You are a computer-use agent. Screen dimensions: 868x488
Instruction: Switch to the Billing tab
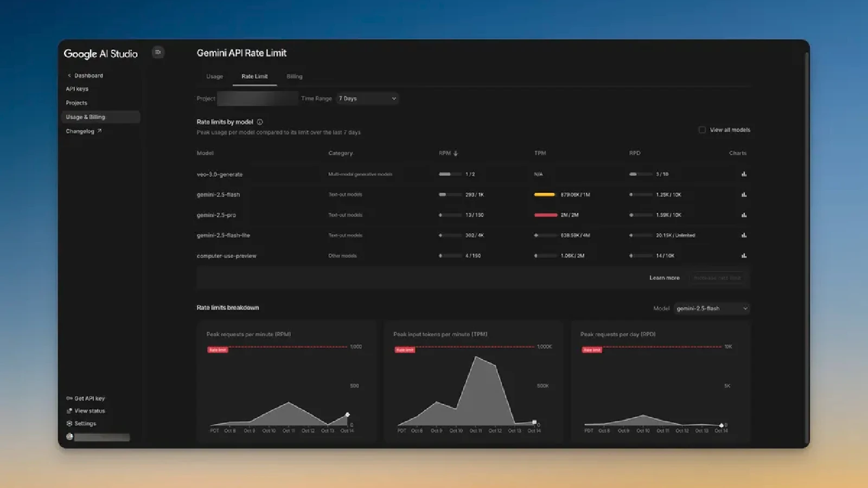point(295,76)
